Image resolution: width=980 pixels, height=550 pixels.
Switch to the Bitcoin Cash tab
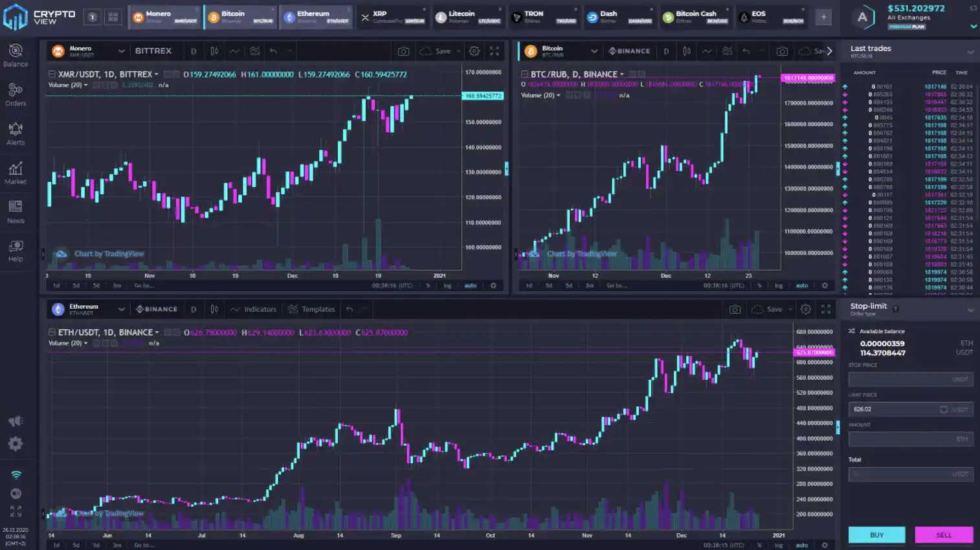(695, 17)
